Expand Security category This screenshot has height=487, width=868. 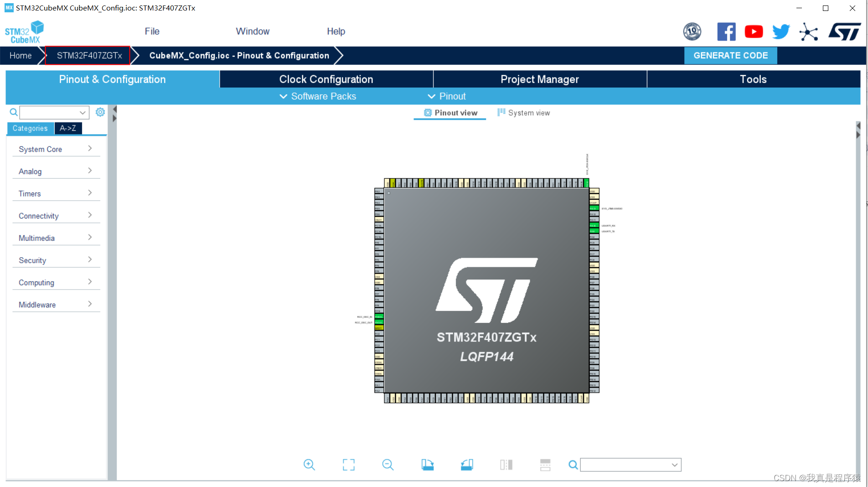click(56, 260)
